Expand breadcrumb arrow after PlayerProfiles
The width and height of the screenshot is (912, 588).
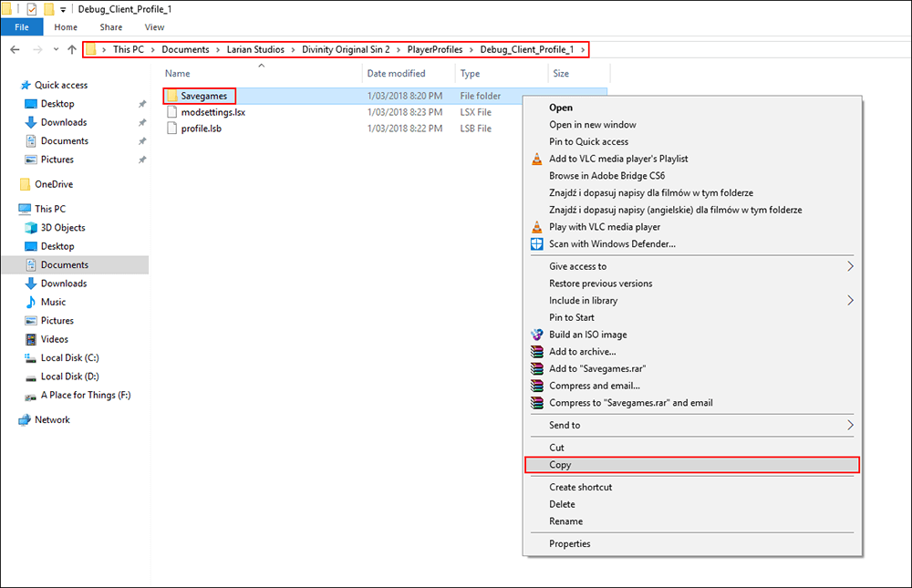(472, 49)
